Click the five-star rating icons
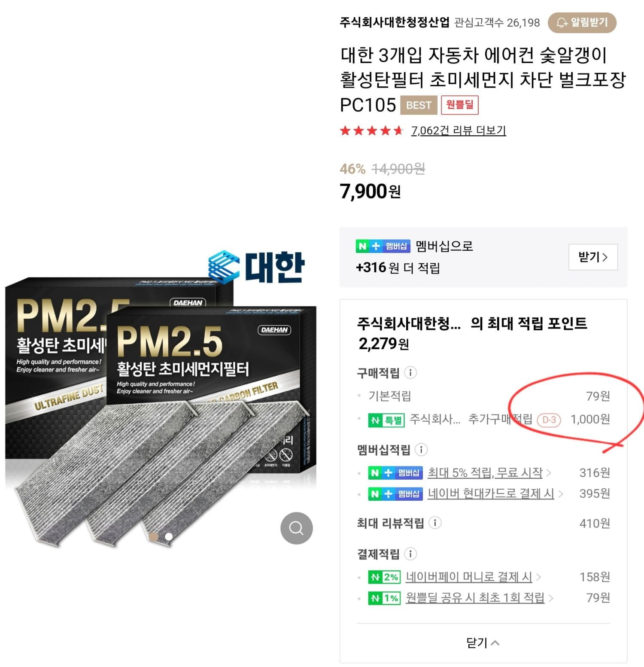Image resolution: width=644 pixels, height=667 pixels. tap(372, 131)
